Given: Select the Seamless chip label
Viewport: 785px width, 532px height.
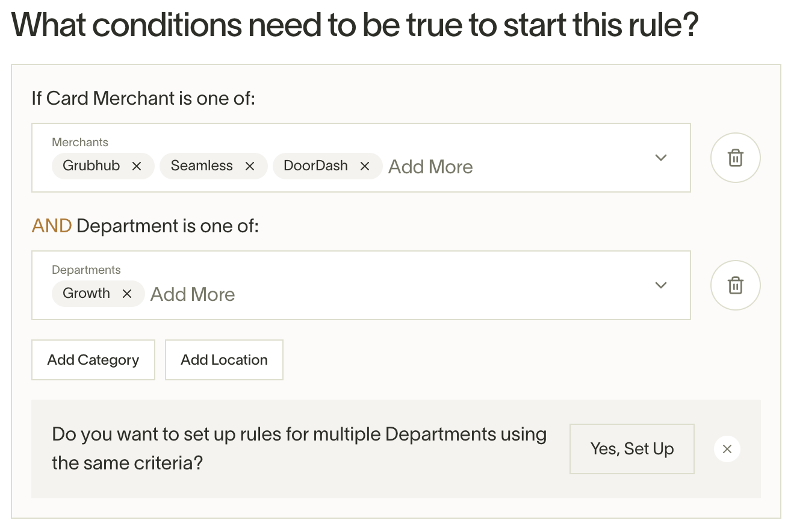Looking at the screenshot, I should click(202, 165).
